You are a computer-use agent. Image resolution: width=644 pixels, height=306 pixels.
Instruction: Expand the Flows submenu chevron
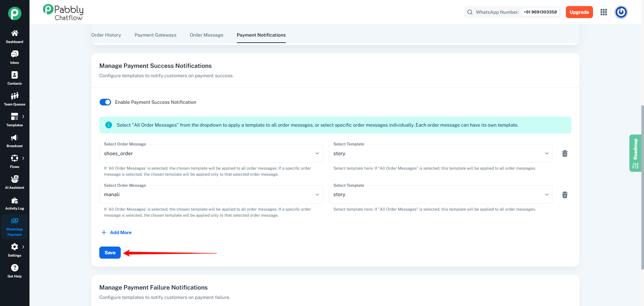pos(23,158)
